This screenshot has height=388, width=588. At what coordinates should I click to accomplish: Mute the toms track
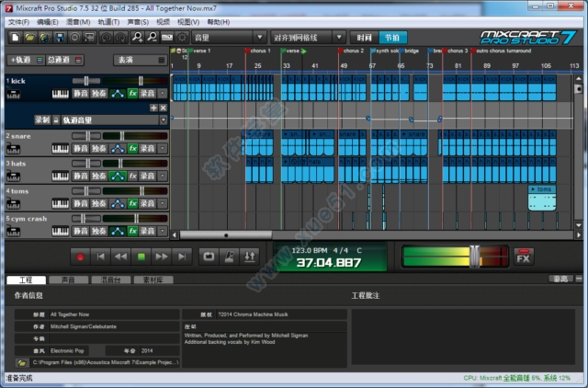click(81, 203)
